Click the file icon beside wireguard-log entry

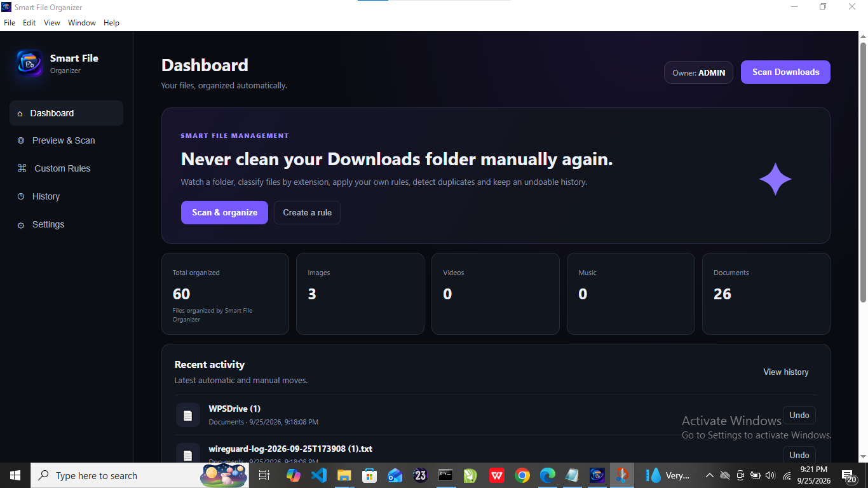tap(187, 454)
